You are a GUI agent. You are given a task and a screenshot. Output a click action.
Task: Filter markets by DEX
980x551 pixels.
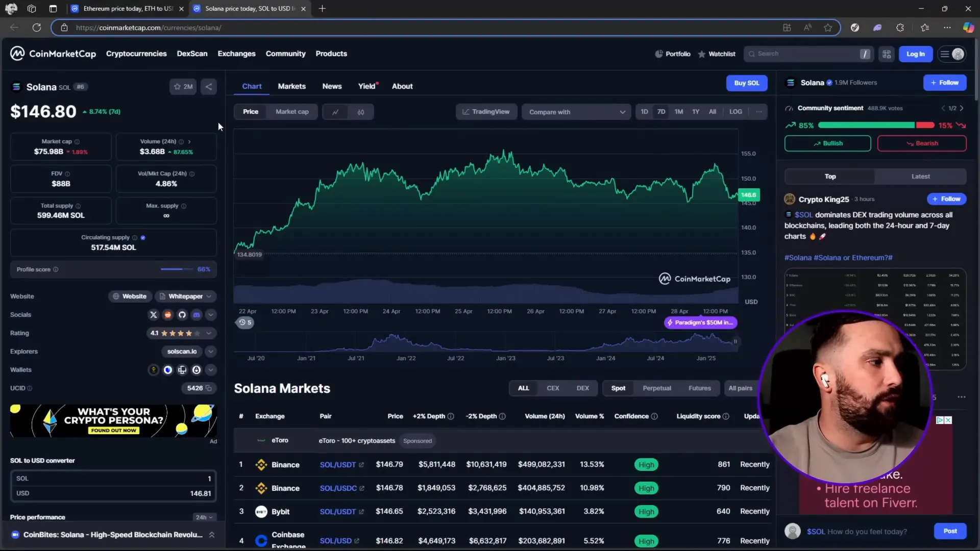pos(582,388)
